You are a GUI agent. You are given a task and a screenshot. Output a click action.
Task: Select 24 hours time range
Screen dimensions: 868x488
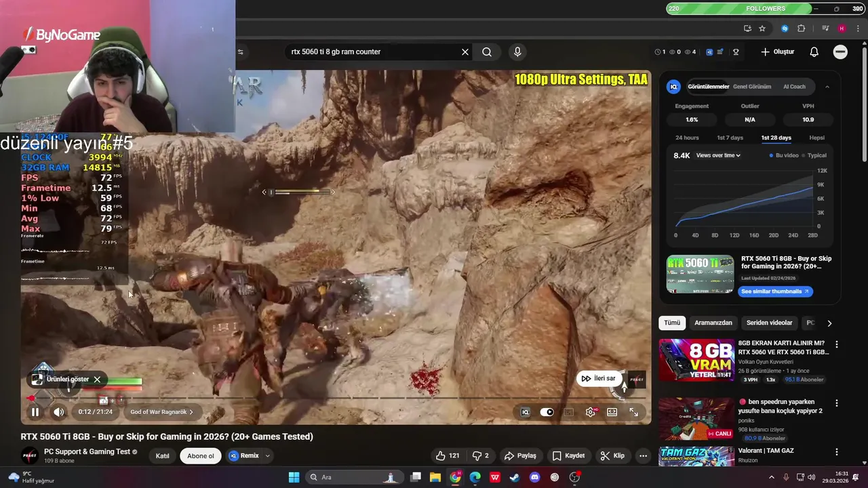(x=687, y=138)
